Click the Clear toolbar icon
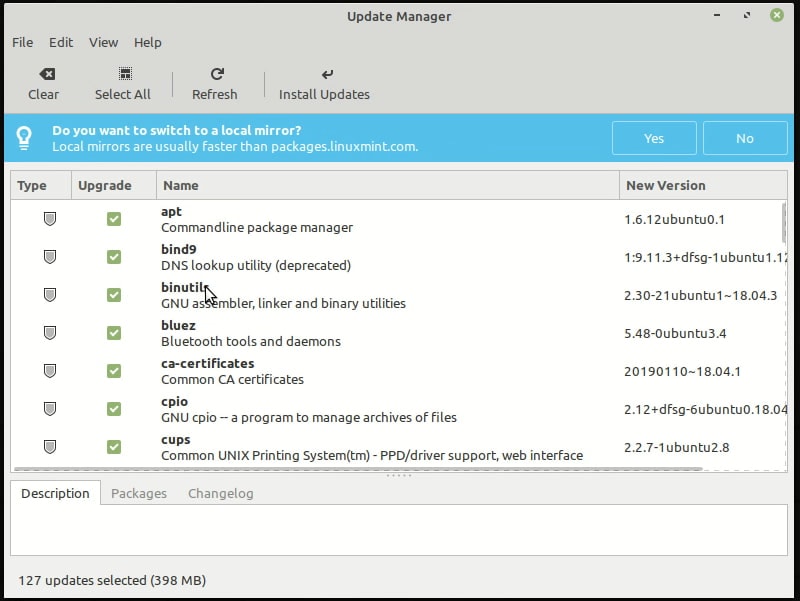 pos(44,72)
